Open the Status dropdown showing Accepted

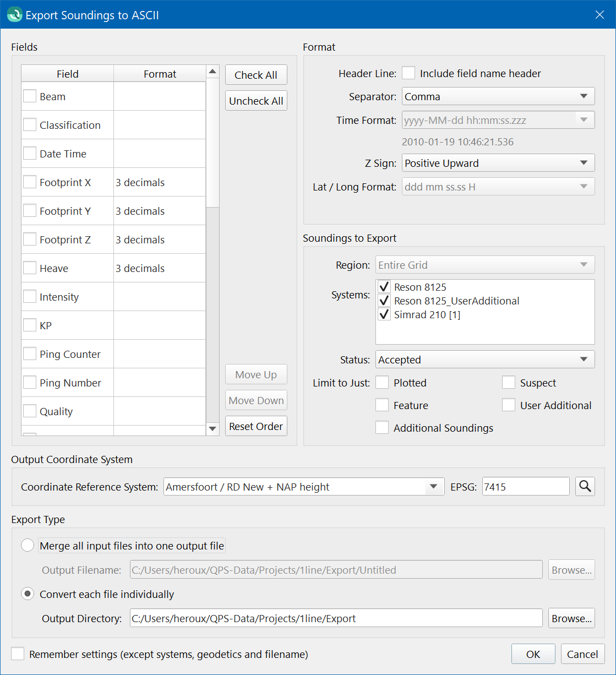485,360
